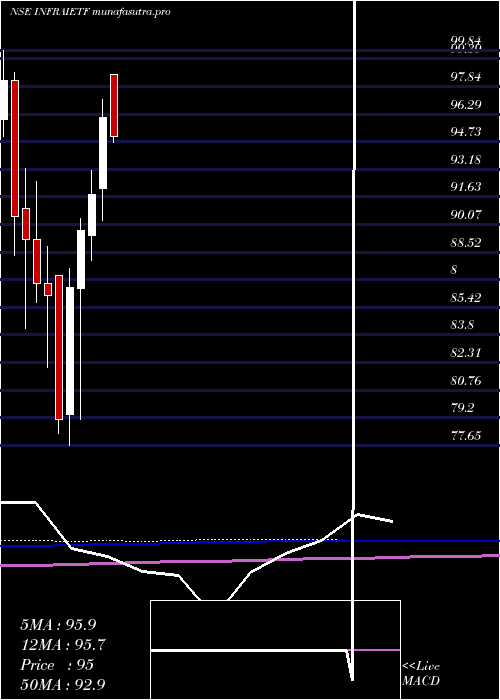Click the last red candlestick near 97.84
The image size is (500, 700).
click(114, 105)
